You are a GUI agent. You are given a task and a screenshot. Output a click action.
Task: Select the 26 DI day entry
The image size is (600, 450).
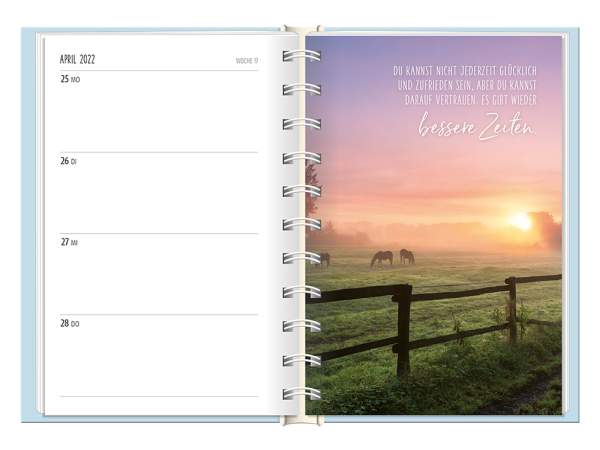(x=68, y=161)
